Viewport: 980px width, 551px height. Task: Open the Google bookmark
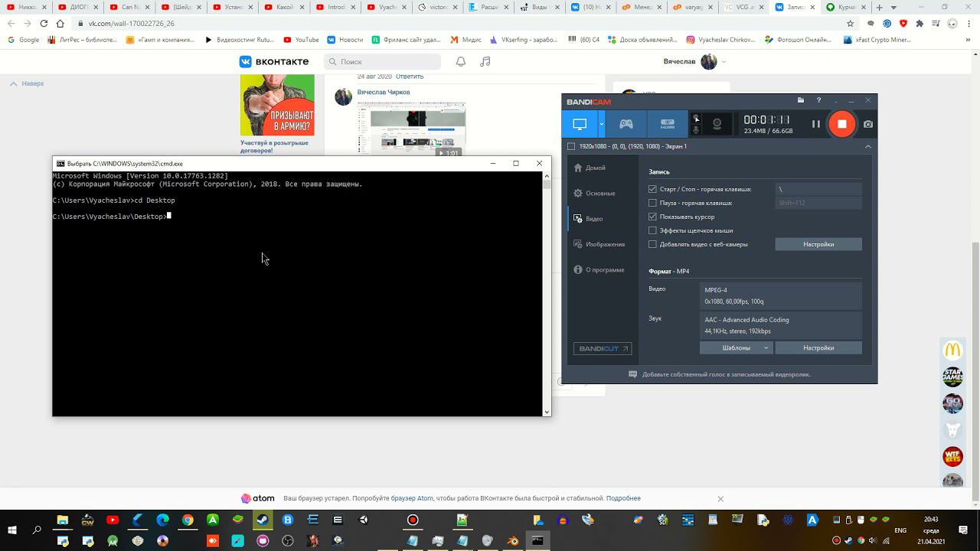[24, 40]
